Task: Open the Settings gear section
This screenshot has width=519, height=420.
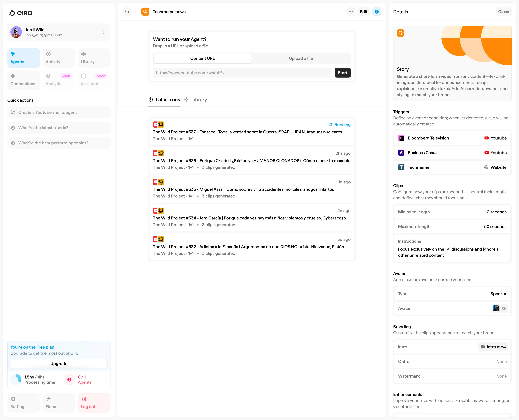Action: 24,403
